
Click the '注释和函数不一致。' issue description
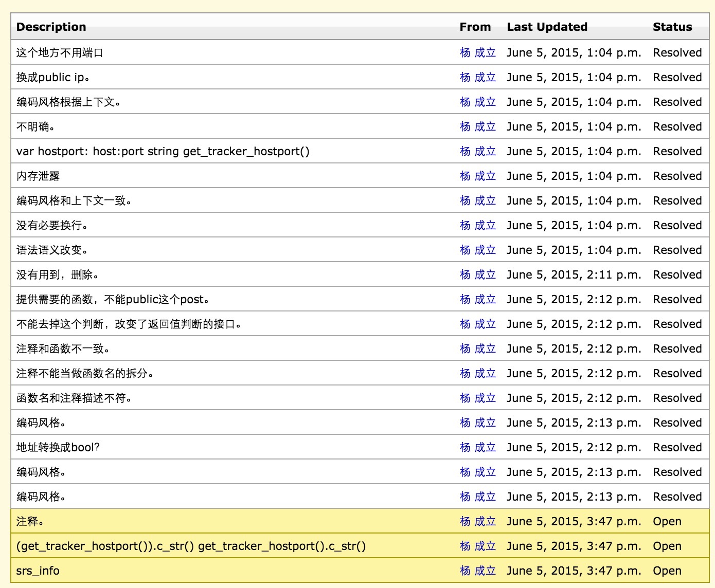coord(63,349)
